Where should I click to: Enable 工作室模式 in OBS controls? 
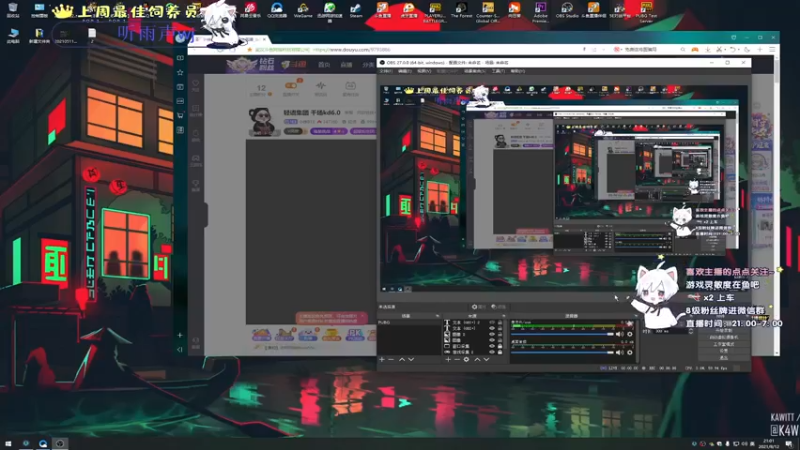(x=724, y=344)
